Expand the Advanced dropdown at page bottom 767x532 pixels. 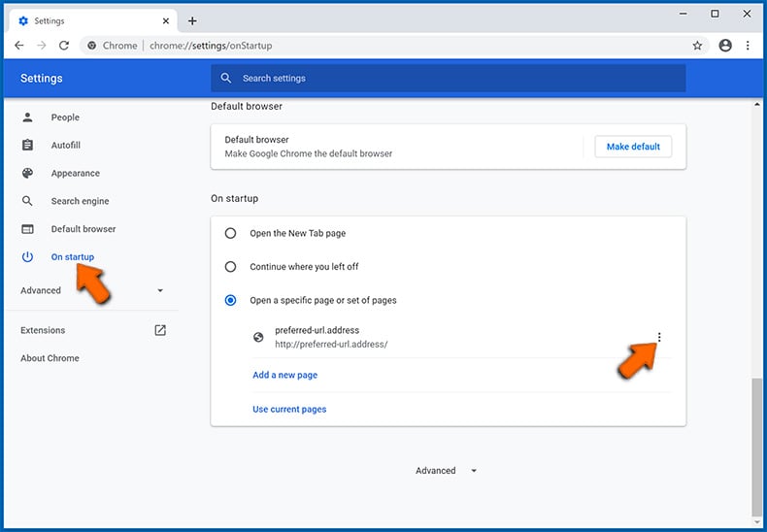click(446, 471)
